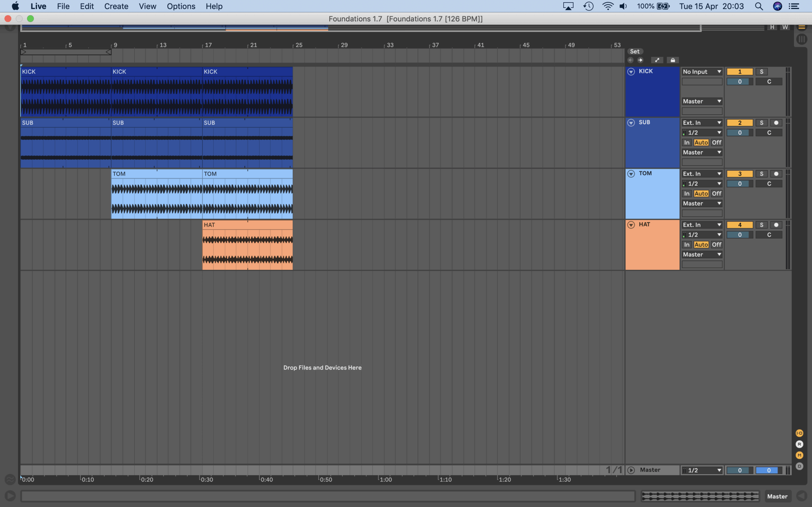812x507 pixels.
Task: Toggle the Mixer (M) section button
Action: pos(799,455)
